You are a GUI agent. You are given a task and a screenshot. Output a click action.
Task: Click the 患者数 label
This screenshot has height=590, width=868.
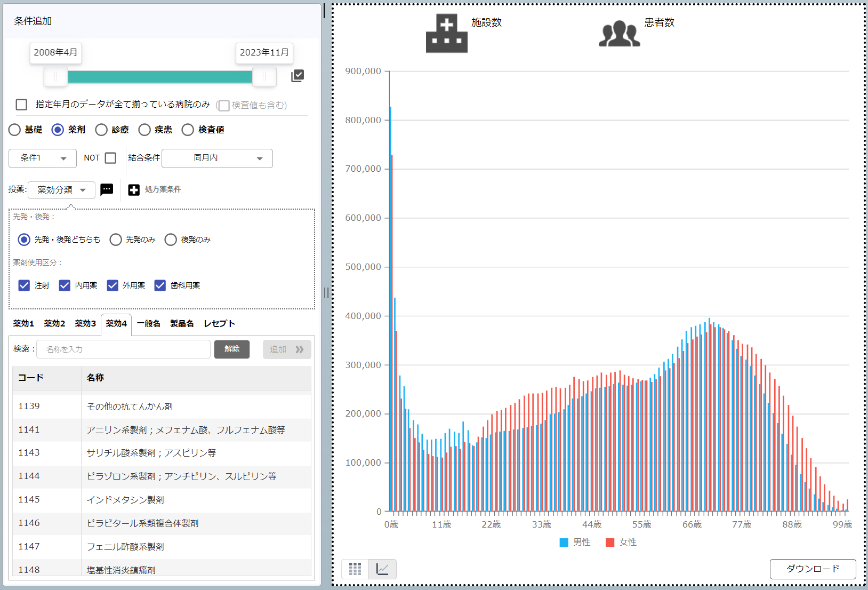click(x=659, y=22)
